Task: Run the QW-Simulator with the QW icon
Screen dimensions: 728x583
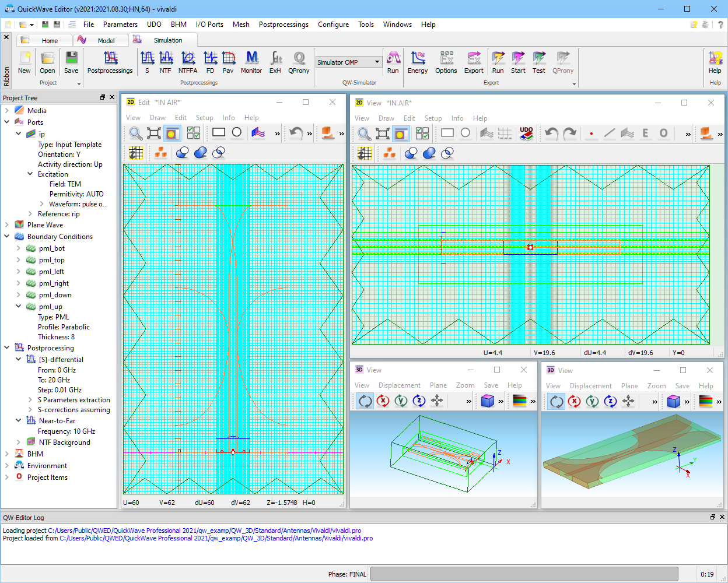Action: tap(393, 63)
